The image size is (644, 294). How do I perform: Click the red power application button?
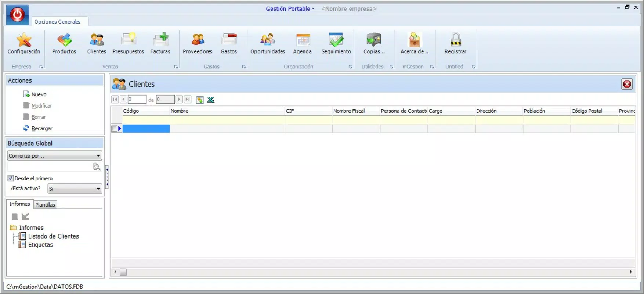click(17, 15)
